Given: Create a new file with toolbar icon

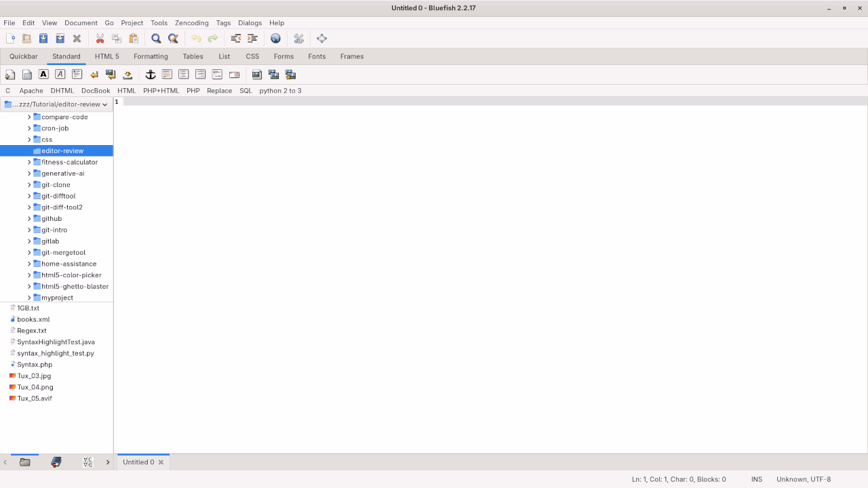Looking at the screenshot, I should point(10,39).
